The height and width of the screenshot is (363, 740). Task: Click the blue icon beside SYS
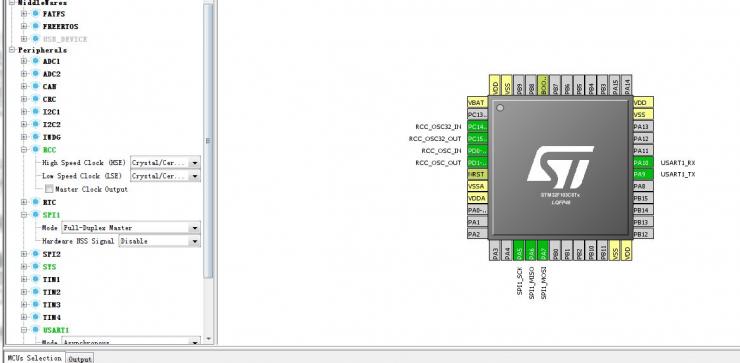(35, 267)
